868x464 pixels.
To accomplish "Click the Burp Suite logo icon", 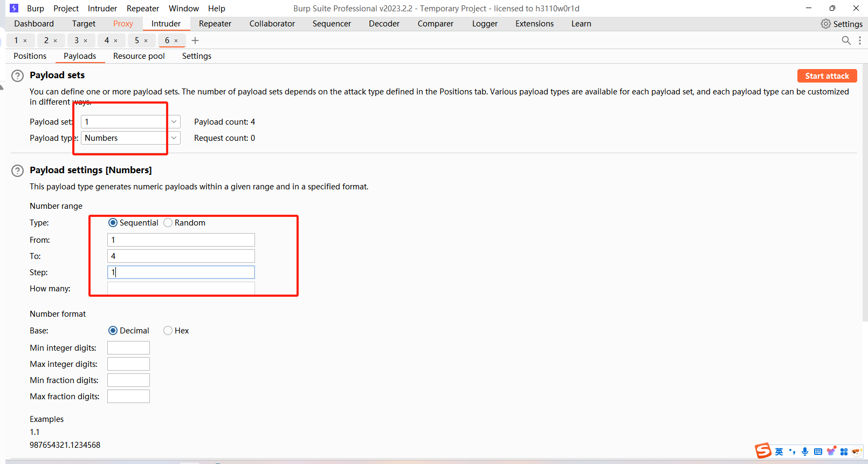I will [x=14, y=8].
